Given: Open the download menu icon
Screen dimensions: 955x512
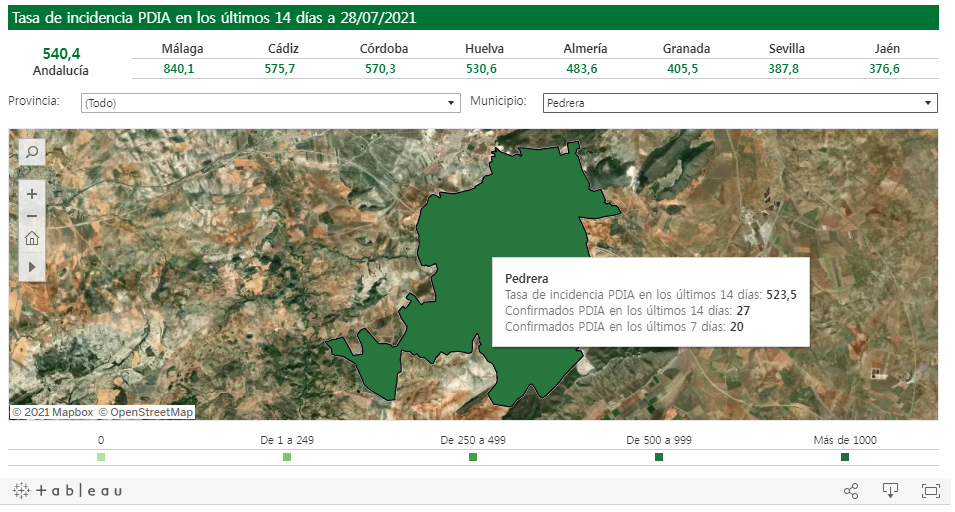Looking at the screenshot, I should 890,491.
